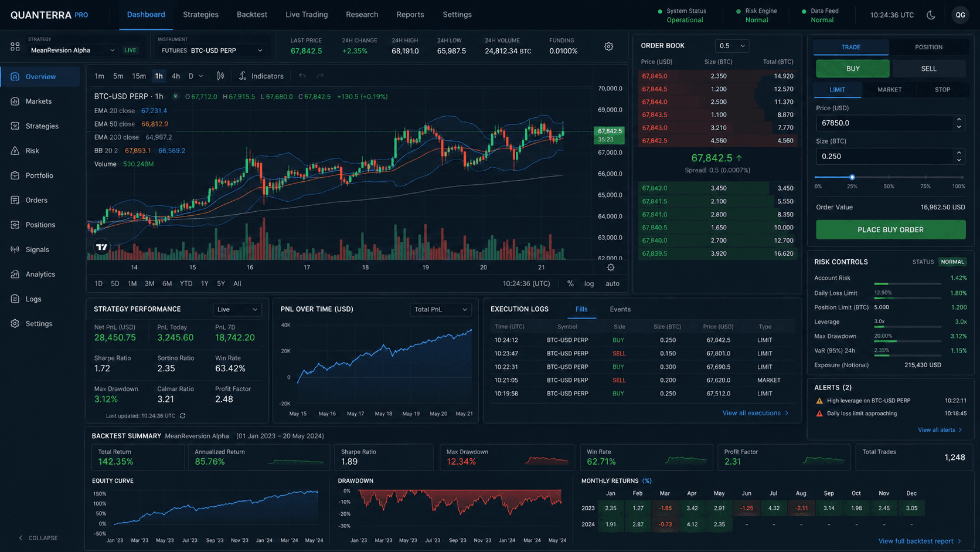This screenshot has height=552, width=980.
Task: Toggle dark mode moon icon
Action: (931, 15)
